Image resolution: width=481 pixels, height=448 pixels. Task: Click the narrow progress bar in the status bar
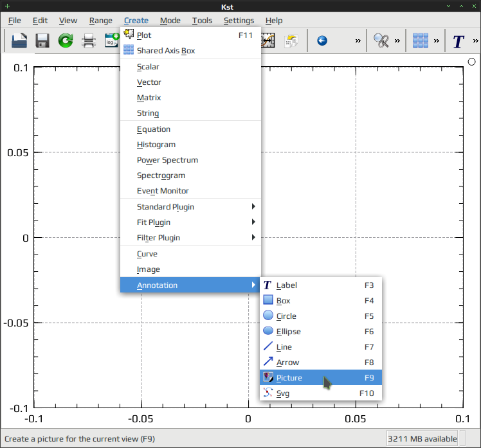click(x=463, y=438)
